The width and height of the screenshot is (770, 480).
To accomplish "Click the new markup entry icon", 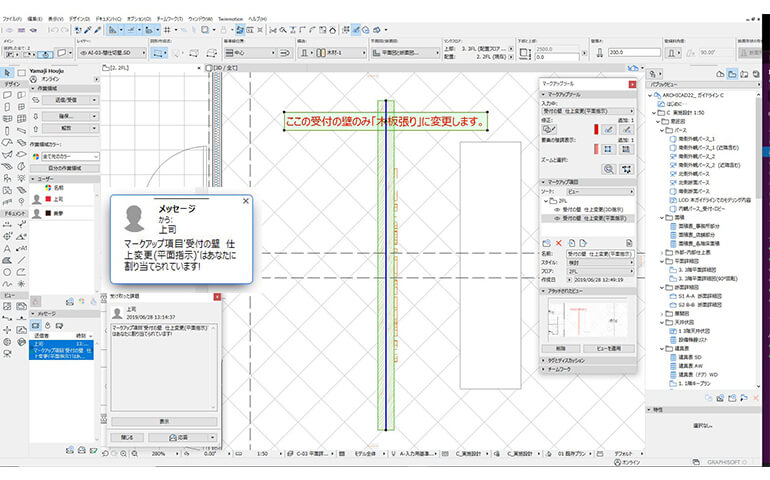I will click(545, 243).
